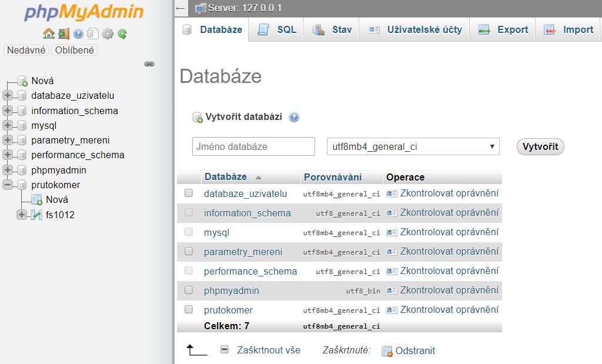Screen dimensions: 602x364
Task: Click the Nedávné button
Action: point(26,51)
